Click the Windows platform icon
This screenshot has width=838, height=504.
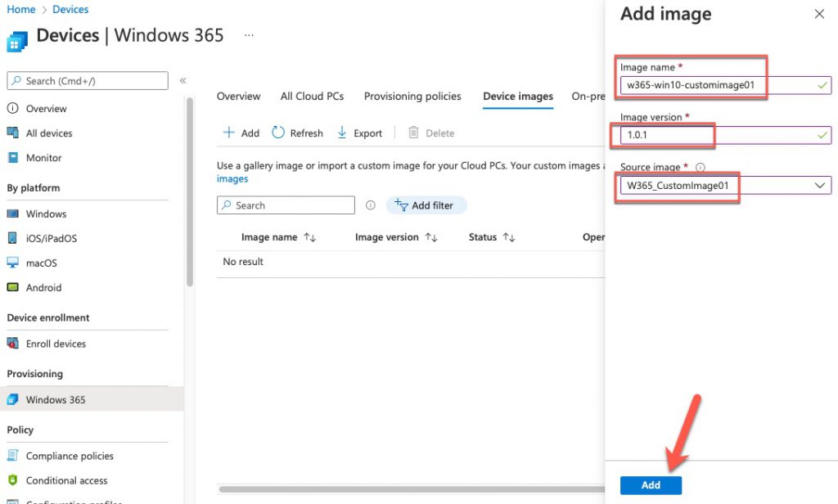12,214
